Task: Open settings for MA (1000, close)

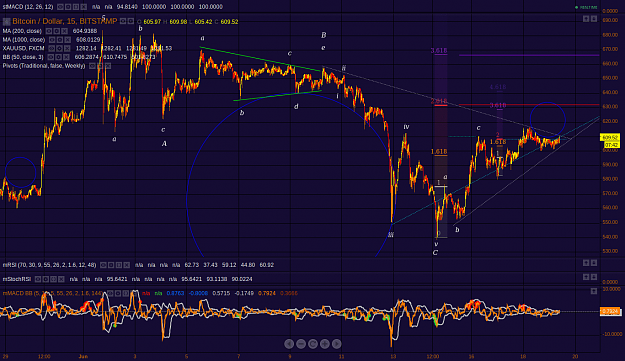Action: click(60, 40)
